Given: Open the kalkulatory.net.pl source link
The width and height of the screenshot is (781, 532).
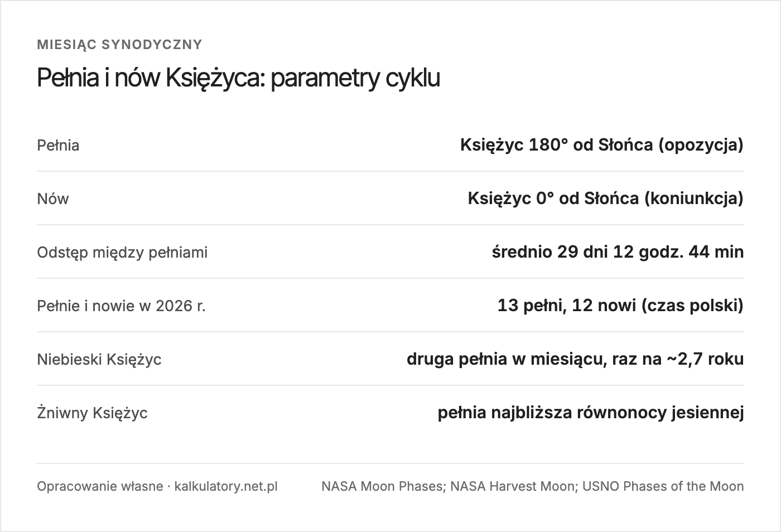Looking at the screenshot, I should [226, 486].
